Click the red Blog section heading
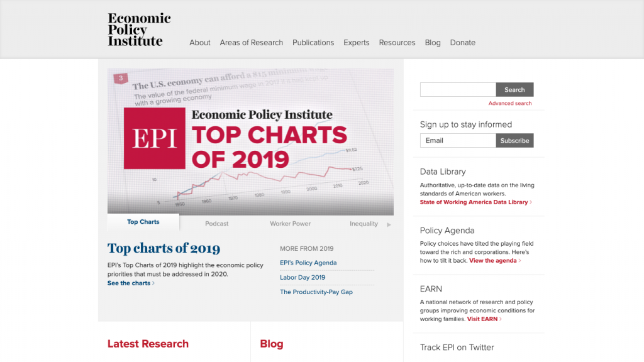This screenshot has height=362, width=644. (x=272, y=344)
